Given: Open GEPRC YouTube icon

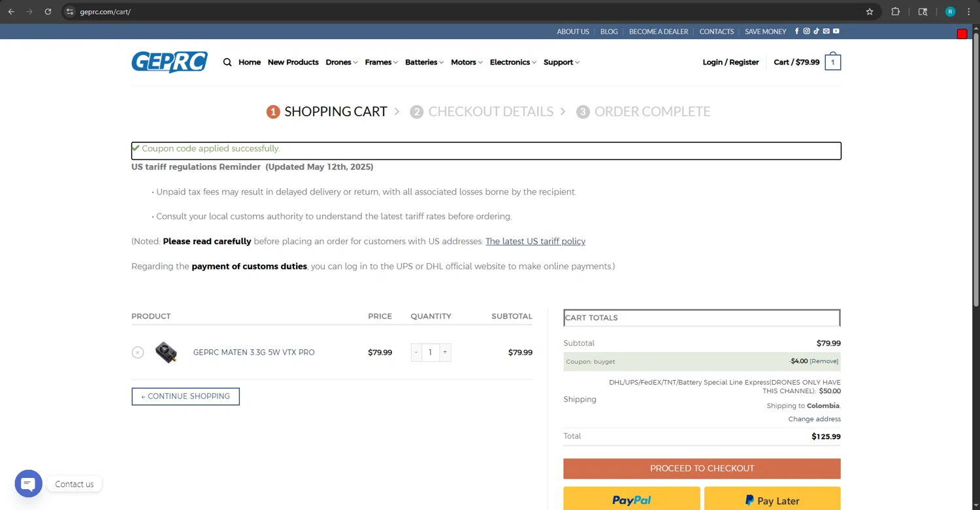Looking at the screenshot, I should (x=836, y=31).
